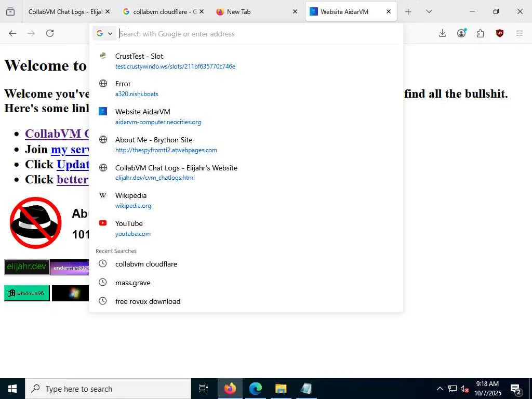The image size is (532, 399).
Task: Open the uBlock Origin shield icon
Action: pos(499,33)
